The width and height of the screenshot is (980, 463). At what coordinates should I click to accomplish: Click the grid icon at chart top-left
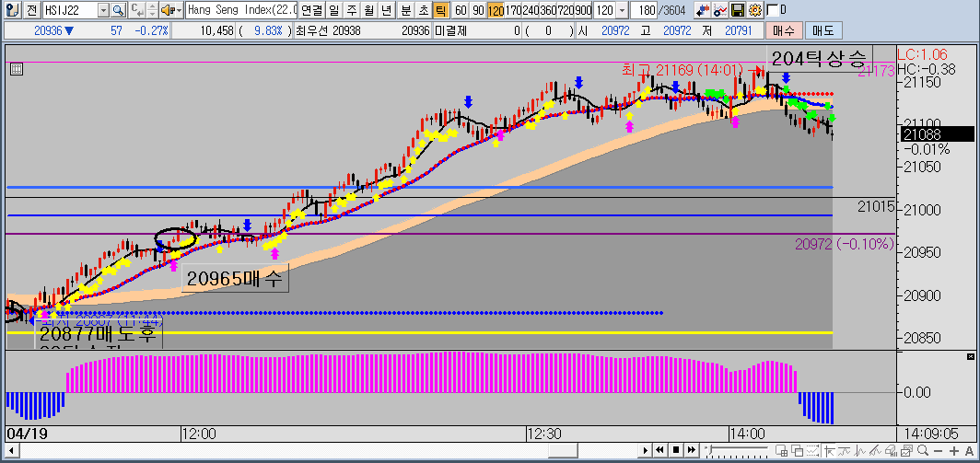point(17,69)
